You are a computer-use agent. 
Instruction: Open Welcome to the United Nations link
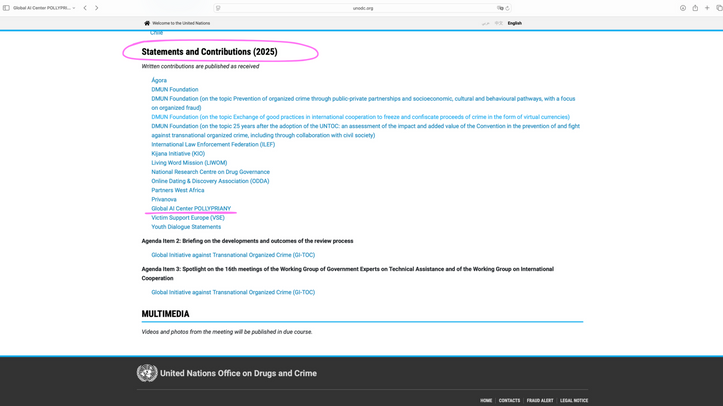click(181, 23)
